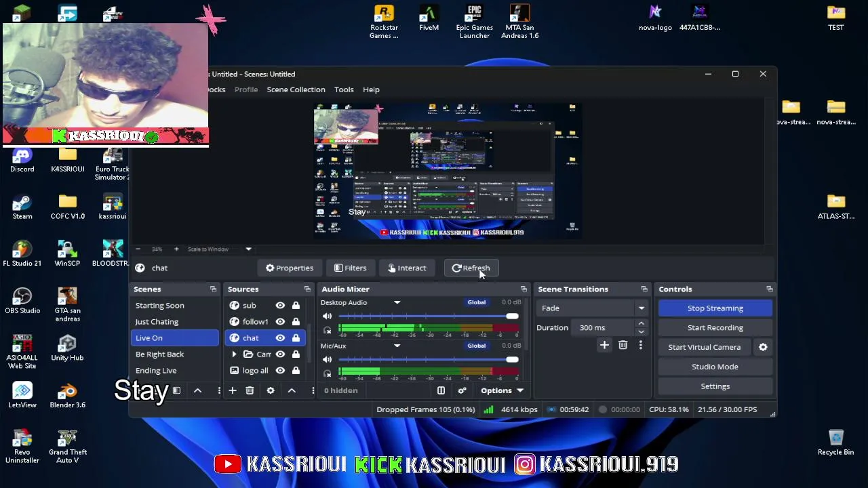The image size is (868, 488).
Task: Open the preview scale dropdown arrow
Action: click(x=248, y=249)
